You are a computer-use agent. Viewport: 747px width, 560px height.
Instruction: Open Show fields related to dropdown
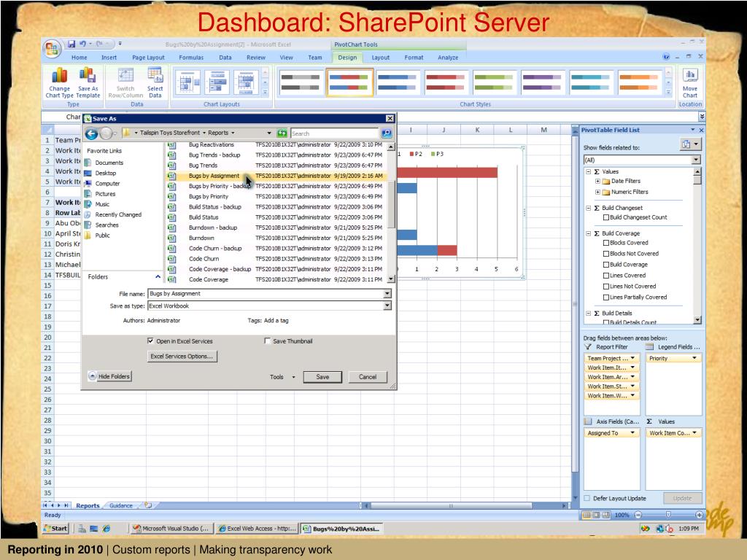[x=696, y=160]
